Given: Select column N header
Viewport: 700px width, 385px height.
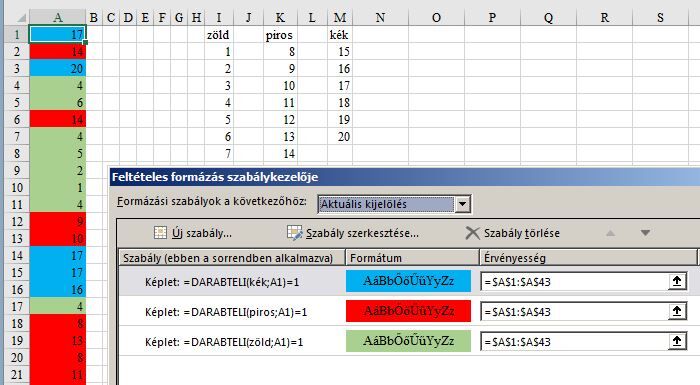Looking at the screenshot, I should coord(380,17).
